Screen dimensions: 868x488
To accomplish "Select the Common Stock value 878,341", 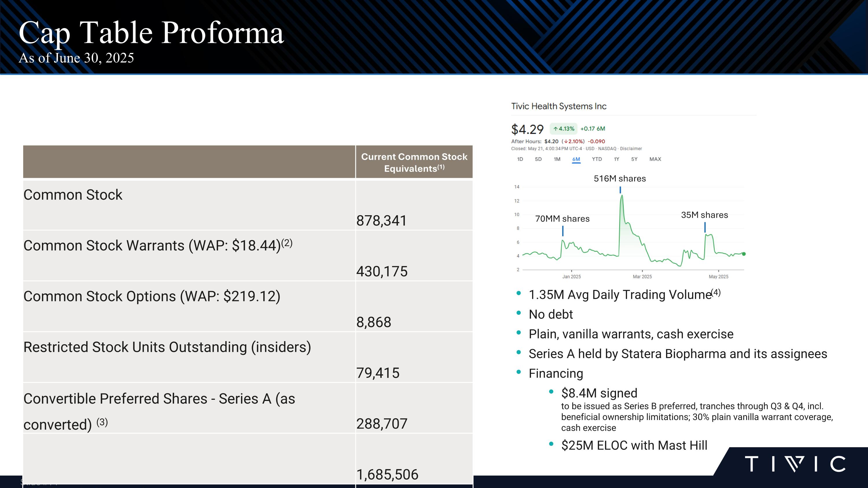I will coord(381,221).
